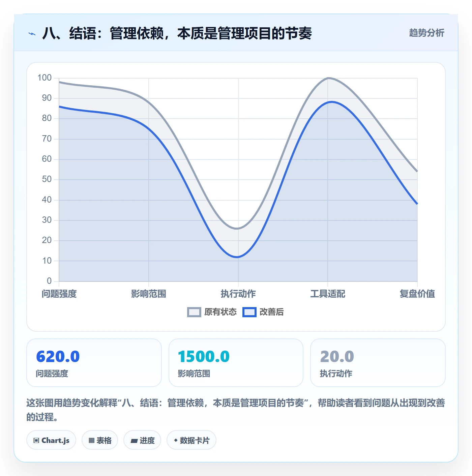Click the 问题强度 x-axis label

(x=59, y=294)
